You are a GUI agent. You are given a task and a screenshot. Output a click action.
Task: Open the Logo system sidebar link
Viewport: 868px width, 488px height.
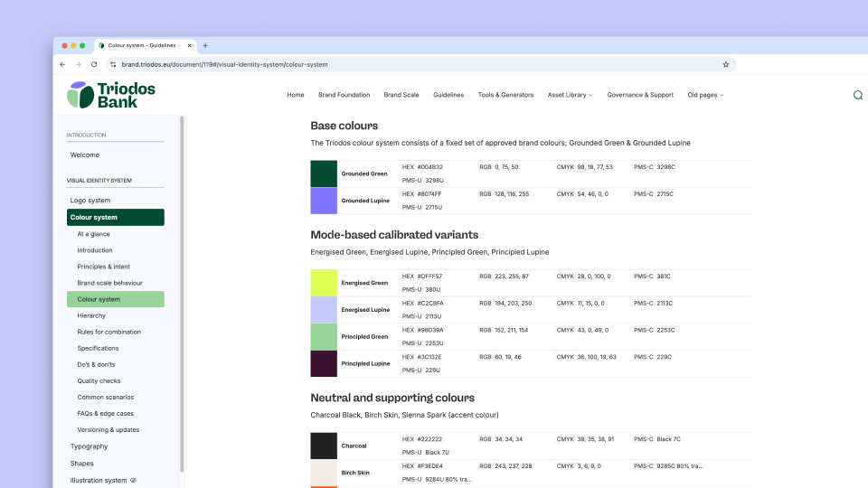(x=90, y=201)
